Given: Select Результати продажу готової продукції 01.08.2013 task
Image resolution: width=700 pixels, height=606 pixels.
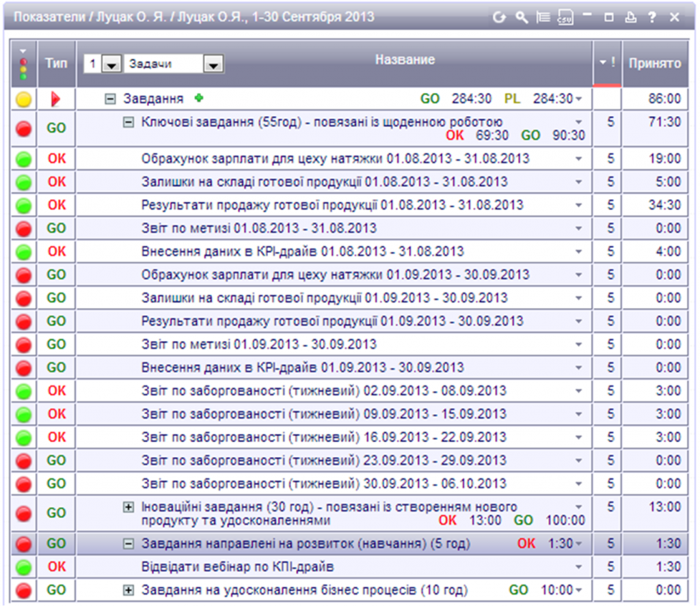Looking at the screenshot, I should 332,205.
